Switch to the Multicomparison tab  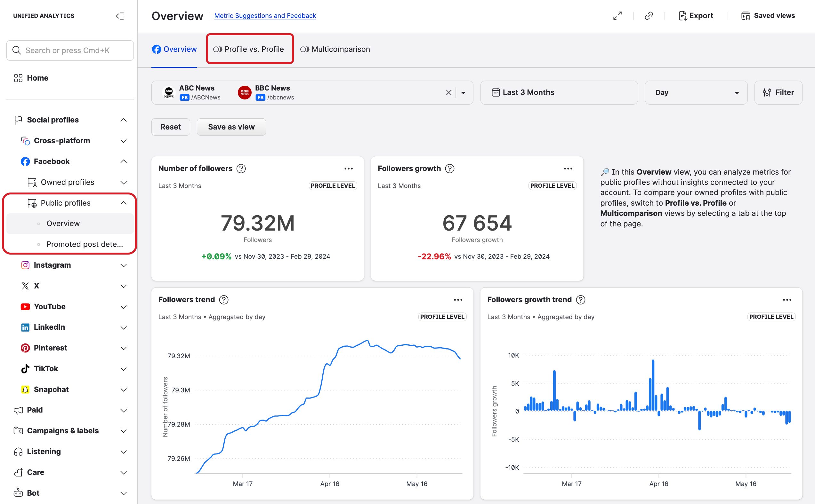coord(335,49)
